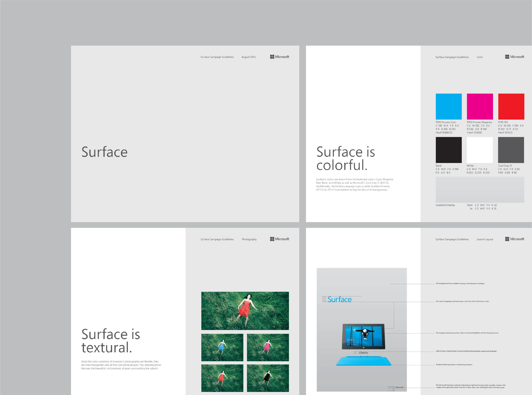
Task: Click the Microsoft logo on the Photography page
Action: click(279, 239)
